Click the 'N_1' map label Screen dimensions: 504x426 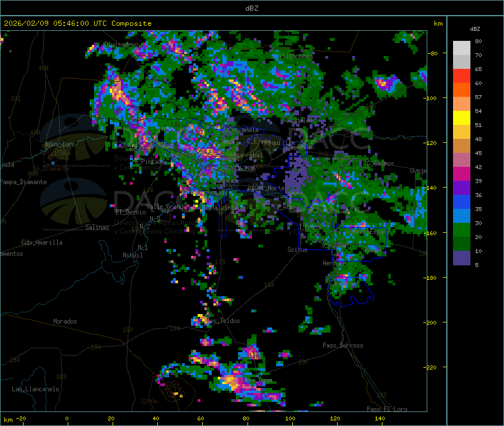tap(143, 247)
